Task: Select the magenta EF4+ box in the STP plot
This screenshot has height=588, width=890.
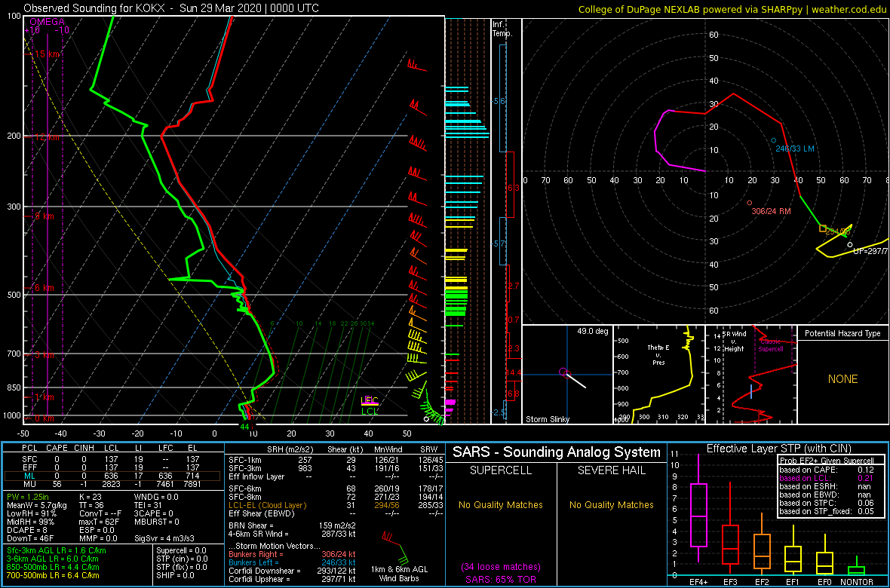Action: 698,515
